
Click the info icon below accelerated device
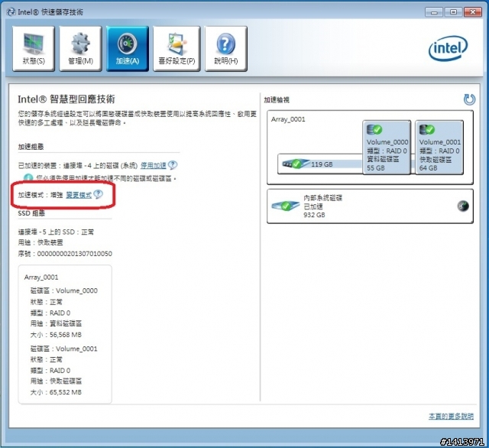pyautogui.click(x=28, y=178)
